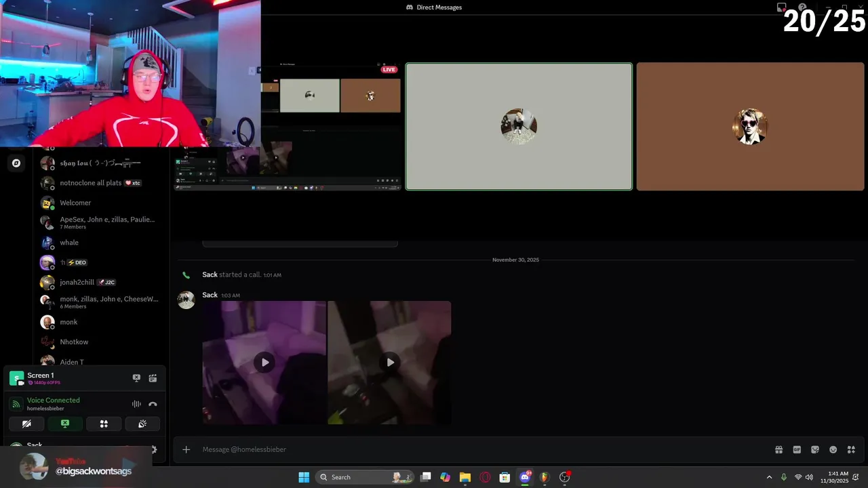Open DM with jonah2chill

click(100, 282)
